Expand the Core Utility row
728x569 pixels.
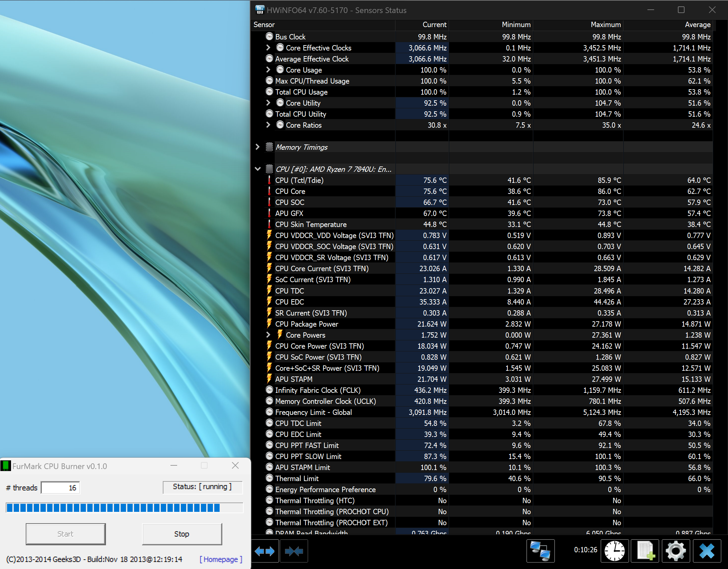click(268, 103)
